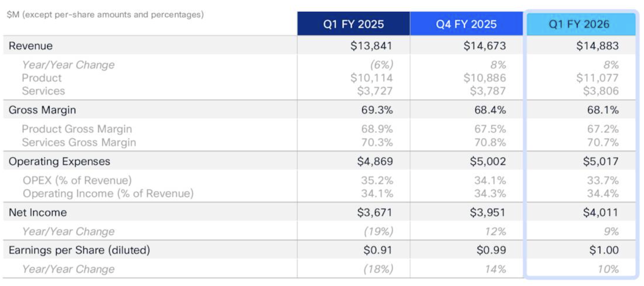Click the 69.3% gross margin value

pyautogui.click(x=377, y=110)
